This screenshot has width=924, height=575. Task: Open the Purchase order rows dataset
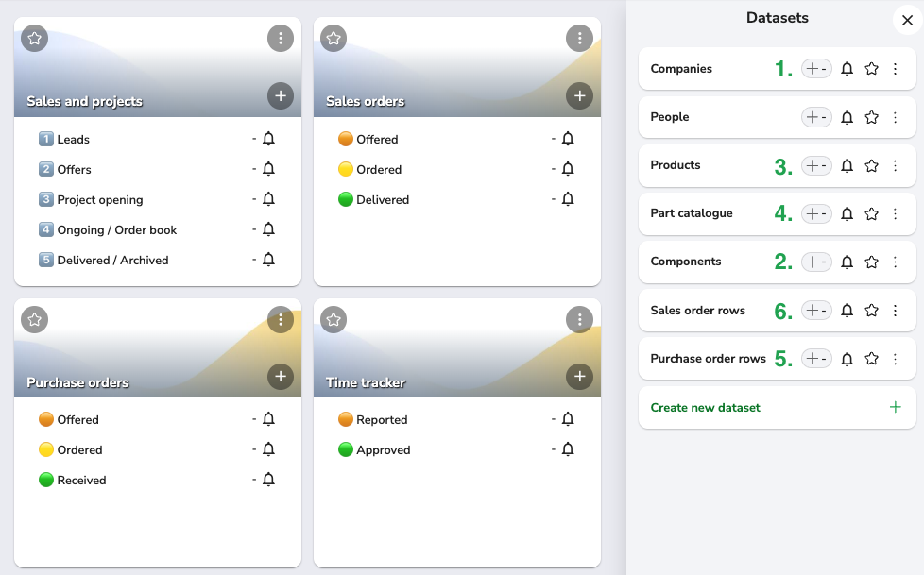[708, 358]
